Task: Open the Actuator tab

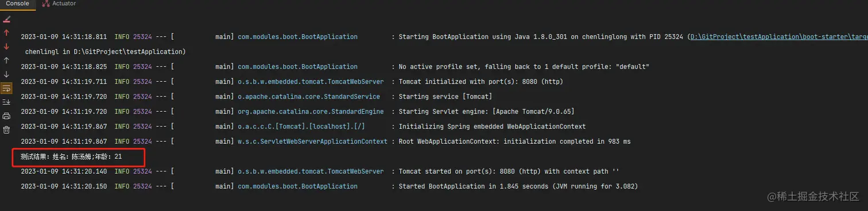Action: 64,3
